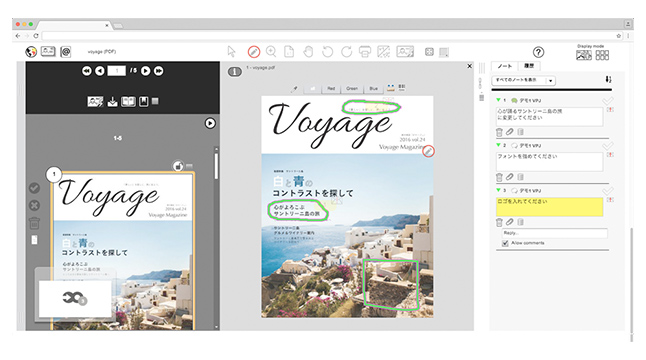Open the measure ruler tool

tap(384, 52)
